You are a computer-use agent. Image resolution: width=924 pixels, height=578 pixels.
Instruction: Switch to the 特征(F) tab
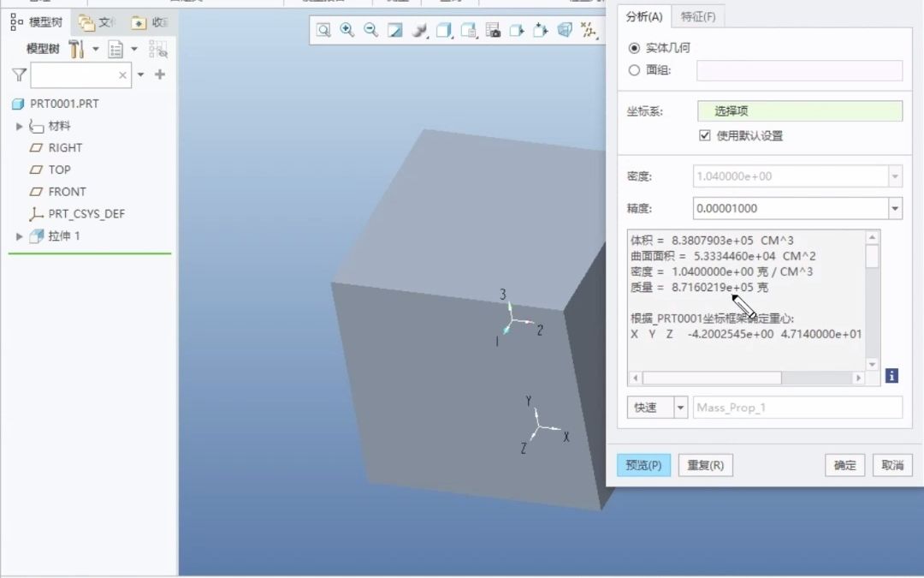698,16
